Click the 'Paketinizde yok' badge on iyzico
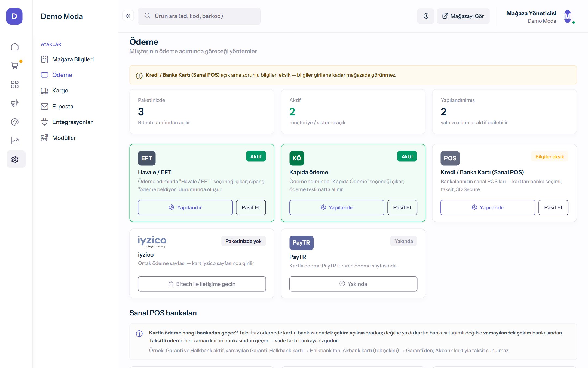Image resolution: width=588 pixels, height=368 pixels. pos(243,241)
